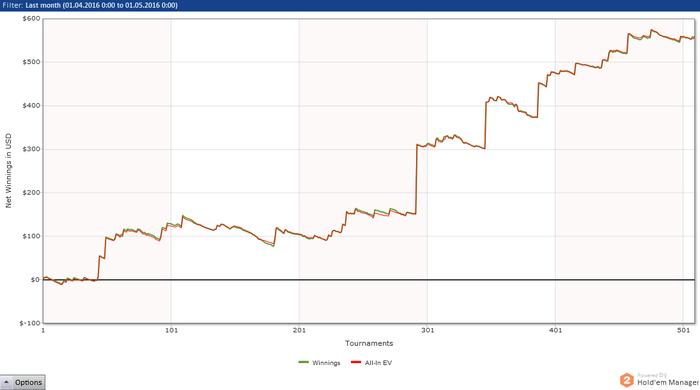Click the $500 y-axis label
The width and height of the screenshot is (700, 390).
click(31, 62)
